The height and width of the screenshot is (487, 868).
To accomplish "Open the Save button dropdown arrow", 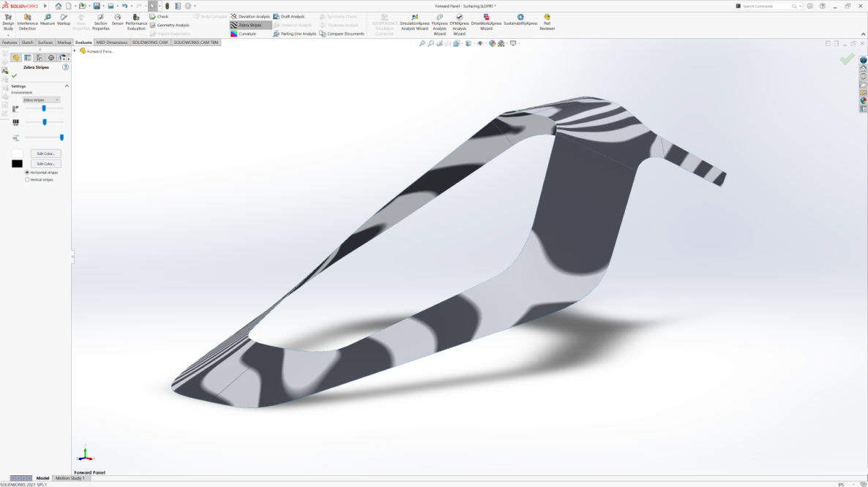I will (x=102, y=6).
